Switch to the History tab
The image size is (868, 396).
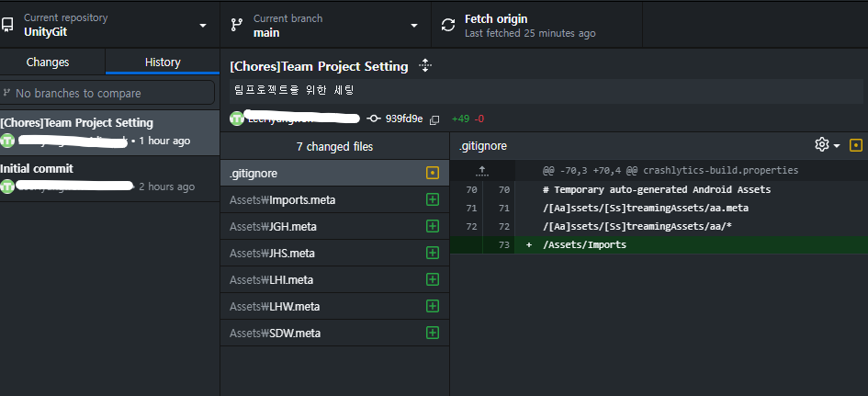coord(163,62)
